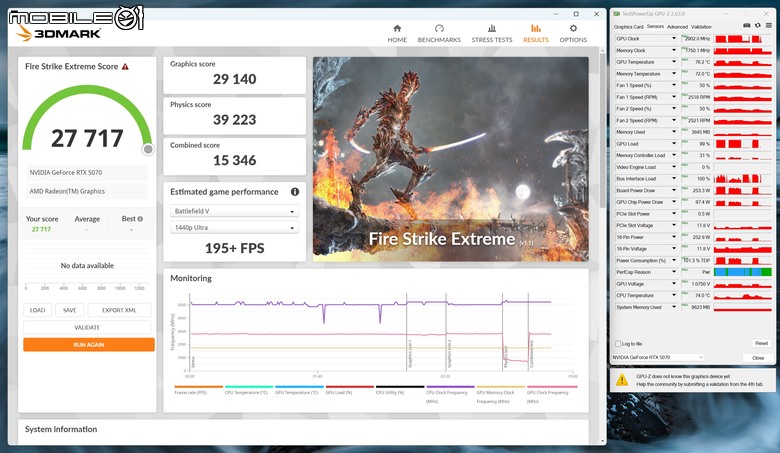780x453 pixels.
Task: Click the 3DMark logo
Action: [x=59, y=33]
